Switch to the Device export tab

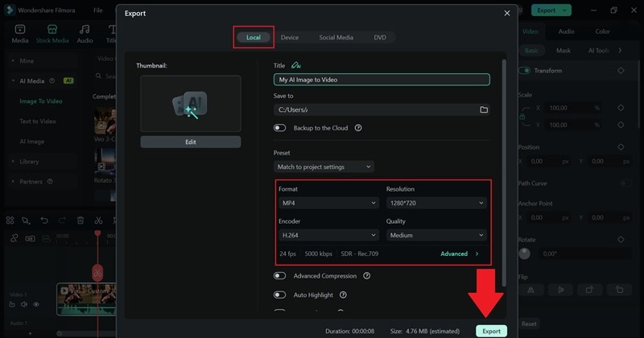(x=290, y=37)
